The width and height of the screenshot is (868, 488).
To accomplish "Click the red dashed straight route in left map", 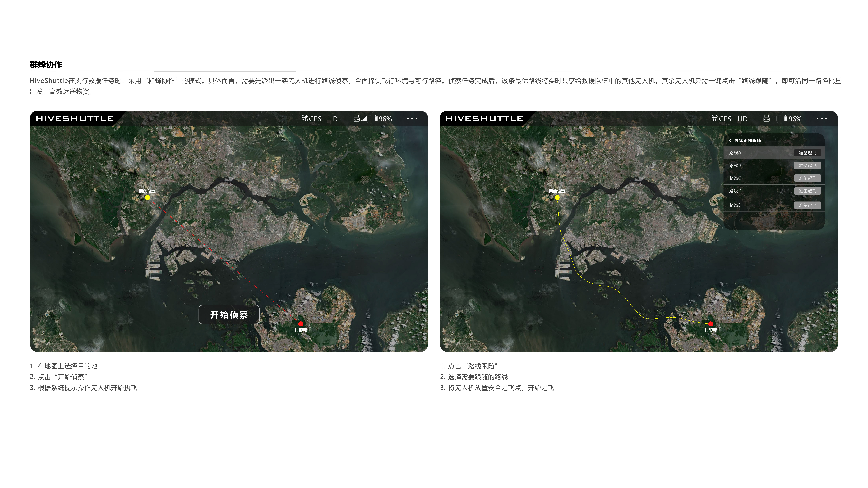I will [x=224, y=261].
